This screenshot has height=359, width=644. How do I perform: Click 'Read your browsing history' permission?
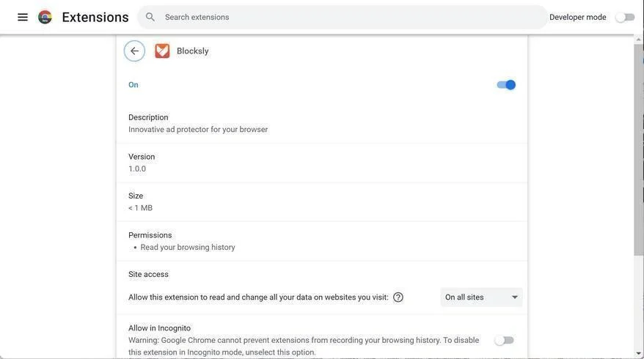point(188,248)
